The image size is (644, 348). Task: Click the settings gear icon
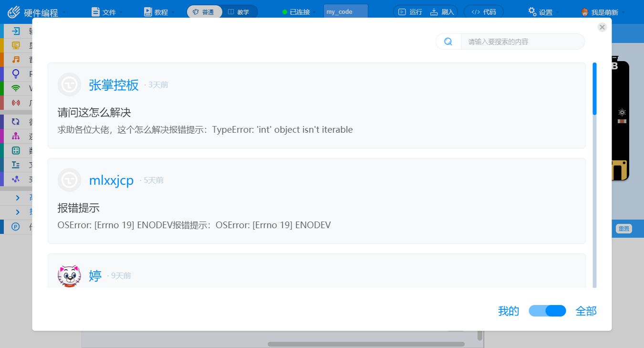click(532, 11)
